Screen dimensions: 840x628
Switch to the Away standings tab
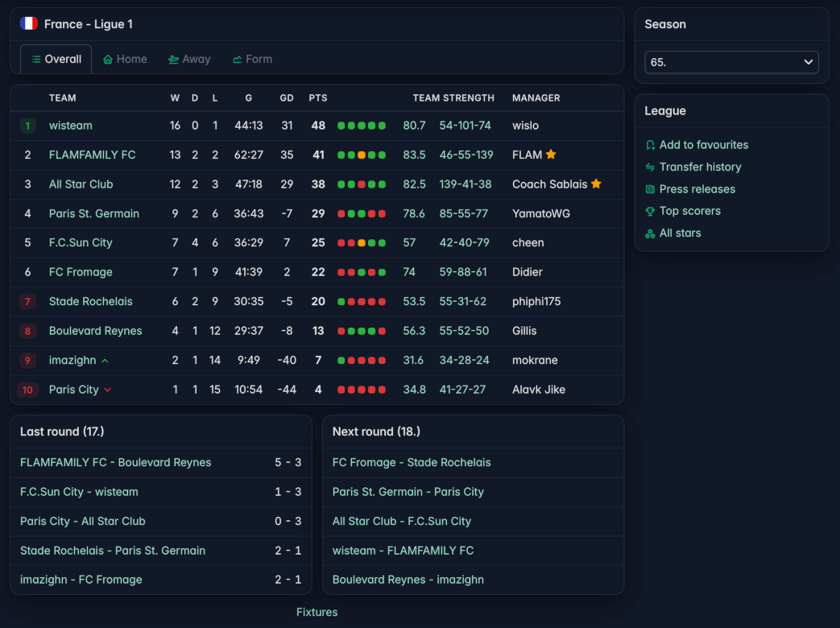tap(189, 59)
